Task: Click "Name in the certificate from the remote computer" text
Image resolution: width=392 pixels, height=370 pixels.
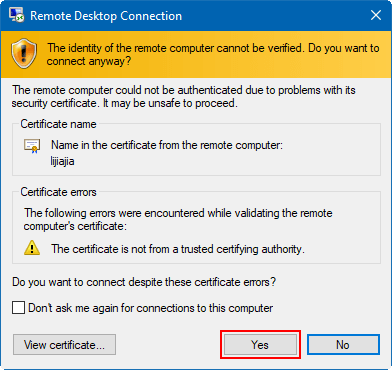Action: pyautogui.click(x=167, y=146)
